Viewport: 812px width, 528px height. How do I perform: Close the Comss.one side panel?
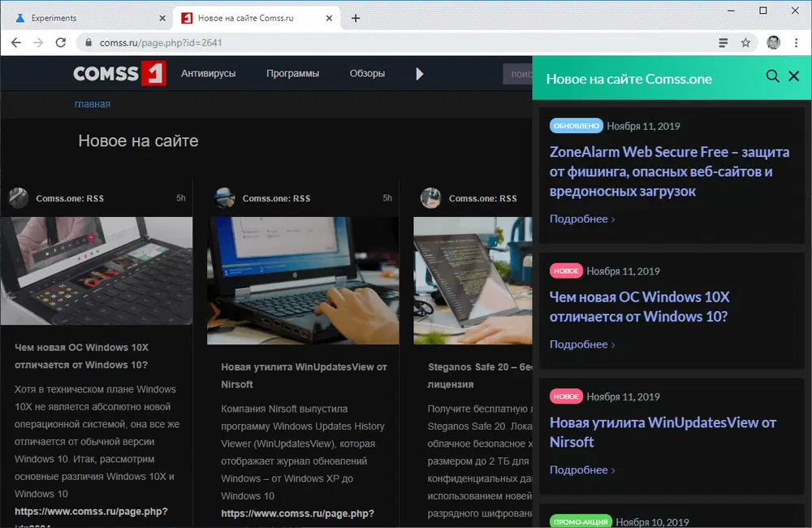[x=793, y=76]
